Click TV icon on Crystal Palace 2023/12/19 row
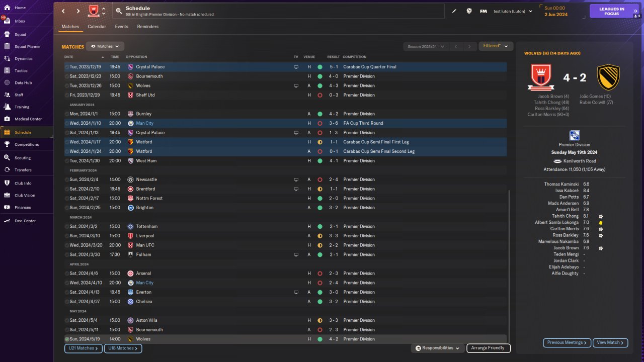 pyautogui.click(x=296, y=67)
